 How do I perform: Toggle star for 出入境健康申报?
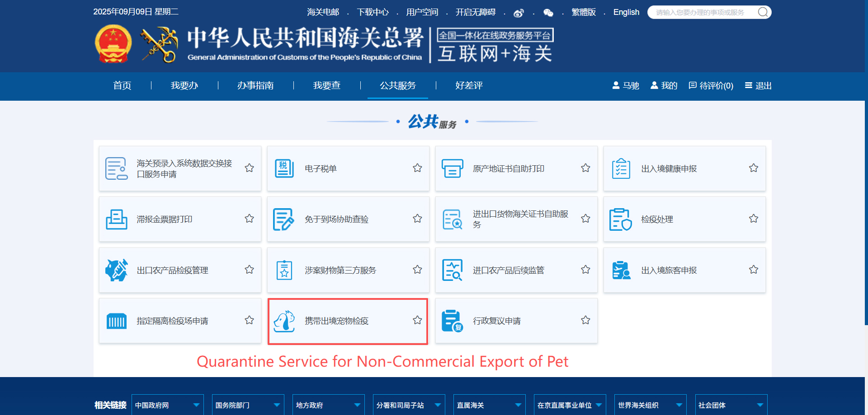coord(753,168)
